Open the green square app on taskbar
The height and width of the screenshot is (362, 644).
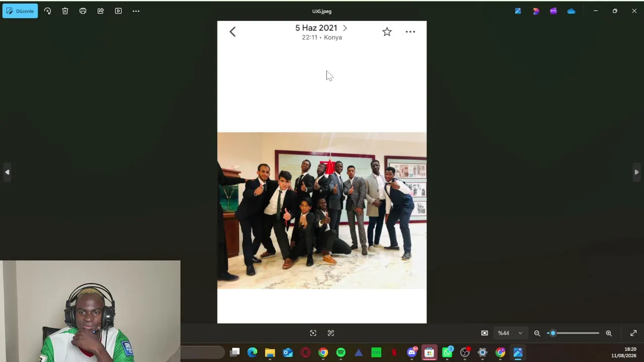point(376,352)
